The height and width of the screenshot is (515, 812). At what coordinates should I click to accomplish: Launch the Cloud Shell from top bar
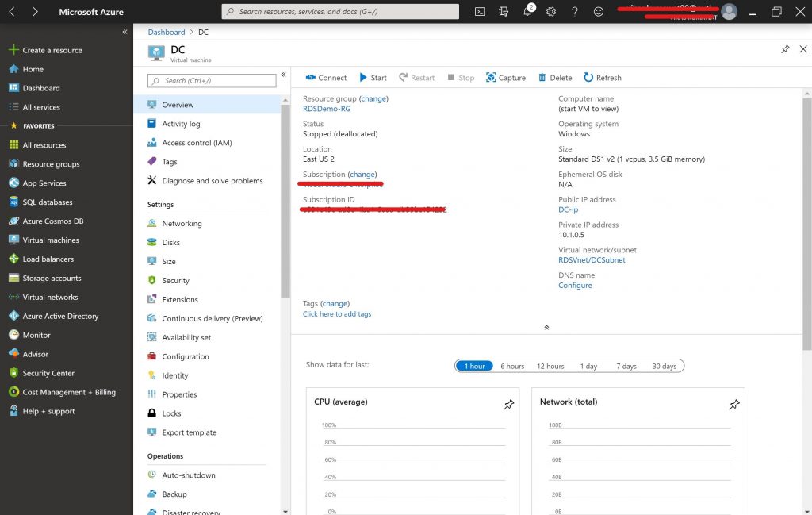tap(479, 12)
